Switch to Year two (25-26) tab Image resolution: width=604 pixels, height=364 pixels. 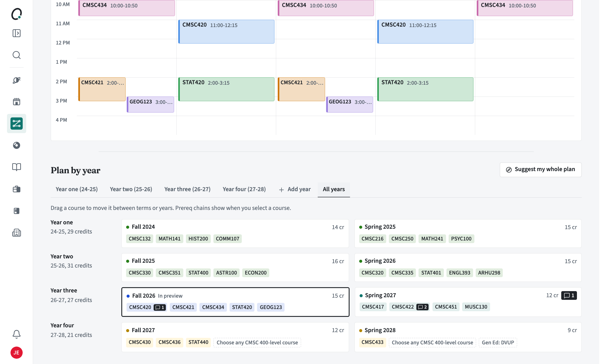tap(131, 189)
